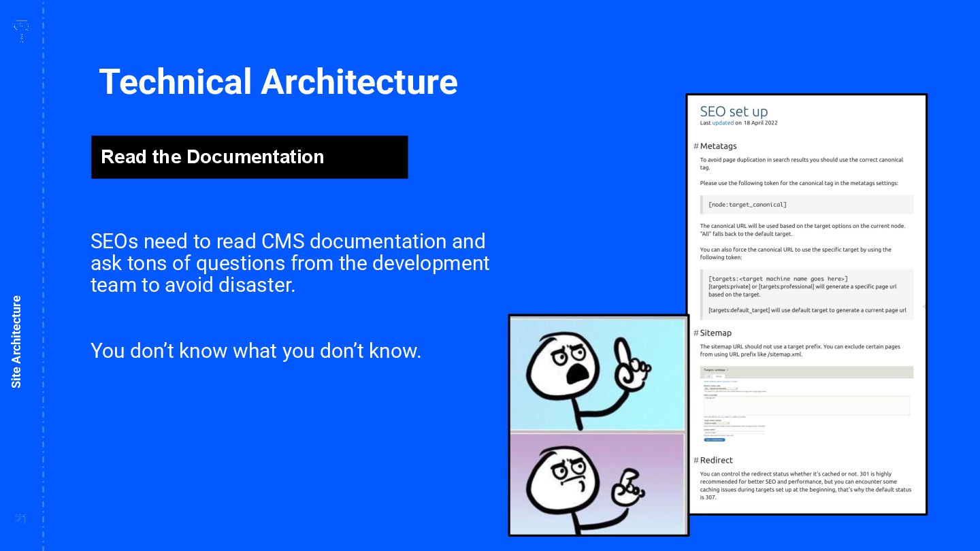Click the '#' anchor beside Metatags heading

click(x=696, y=146)
